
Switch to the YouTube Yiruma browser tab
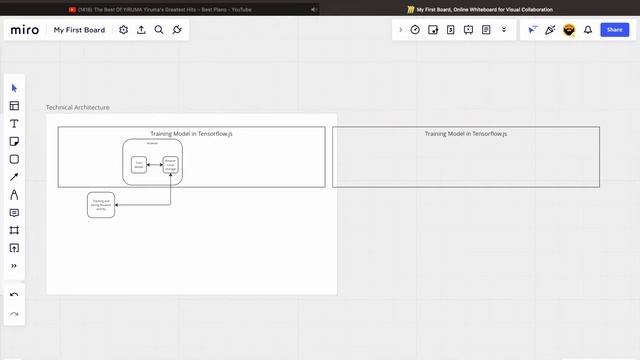point(160,9)
